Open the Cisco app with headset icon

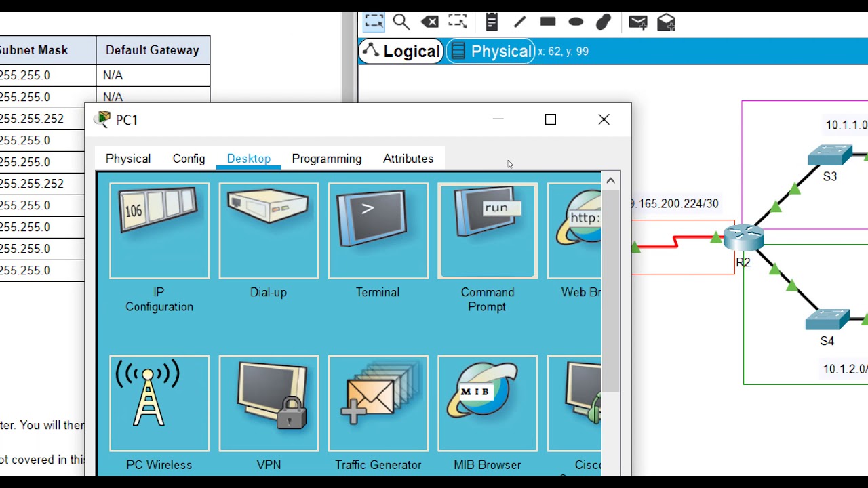click(x=574, y=404)
